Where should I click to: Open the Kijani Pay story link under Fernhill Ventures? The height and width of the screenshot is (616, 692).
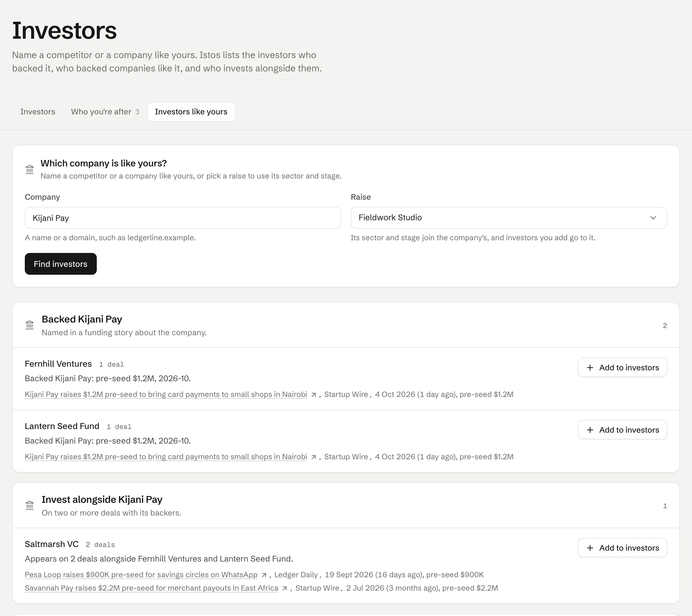click(x=166, y=395)
